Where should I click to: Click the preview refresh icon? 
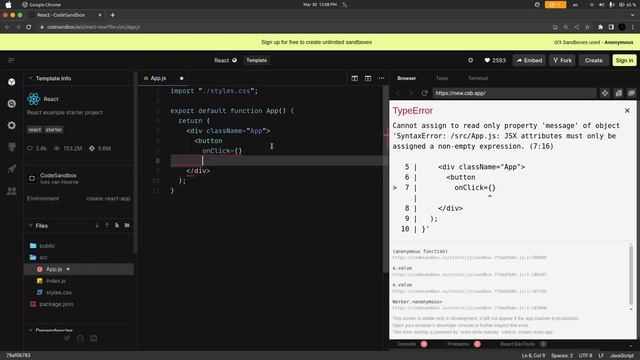424,93
